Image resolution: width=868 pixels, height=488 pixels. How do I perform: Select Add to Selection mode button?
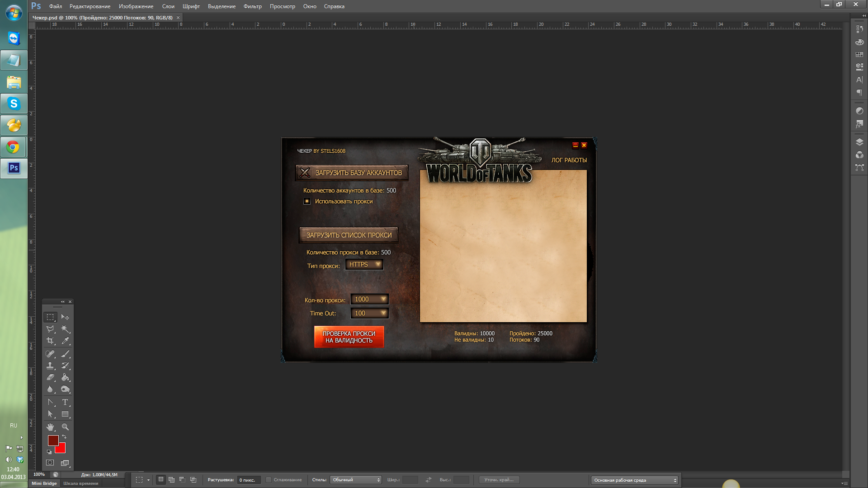point(171,479)
